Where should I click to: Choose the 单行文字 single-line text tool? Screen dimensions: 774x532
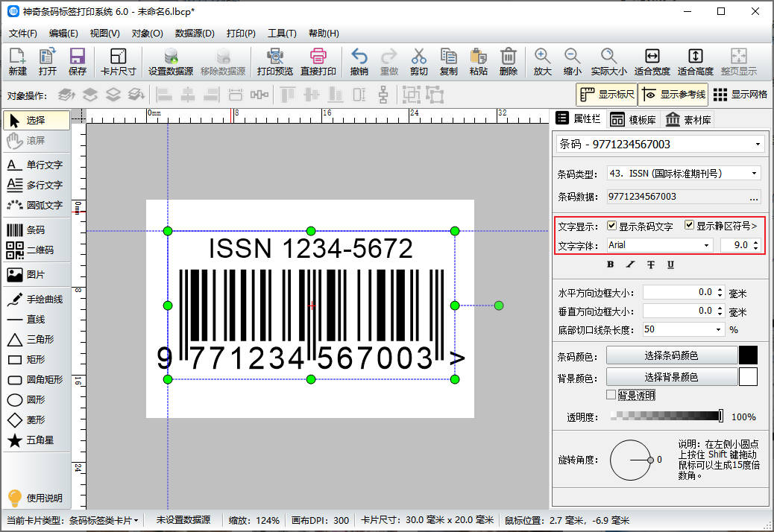[37, 165]
